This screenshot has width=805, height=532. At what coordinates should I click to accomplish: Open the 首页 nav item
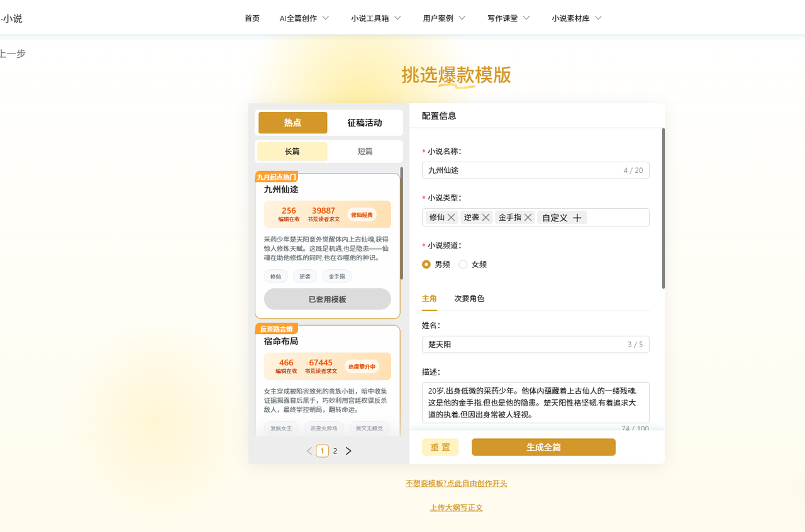tap(252, 18)
